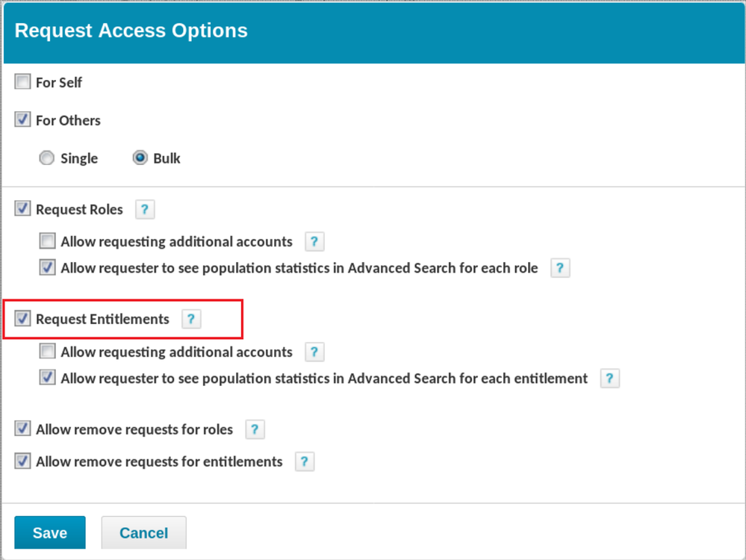Show help for remove requests for entitlements
The width and height of the screenshot is (746, 560).
(x=304, y=461)
